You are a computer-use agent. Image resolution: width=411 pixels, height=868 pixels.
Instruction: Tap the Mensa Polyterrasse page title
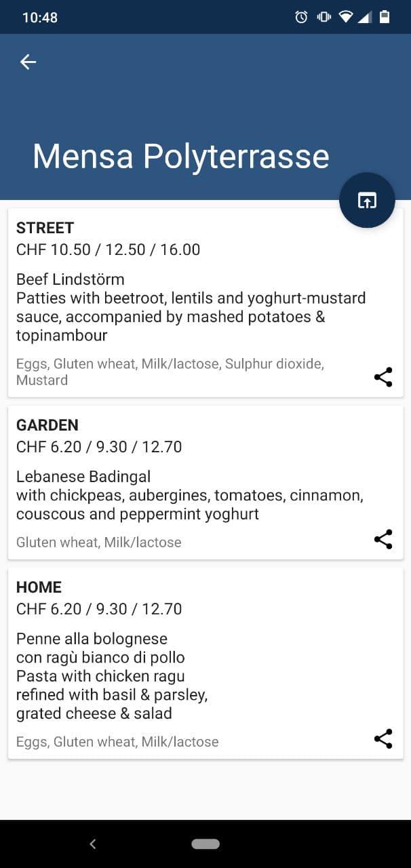pyautogui.click(x=180, y=156)
